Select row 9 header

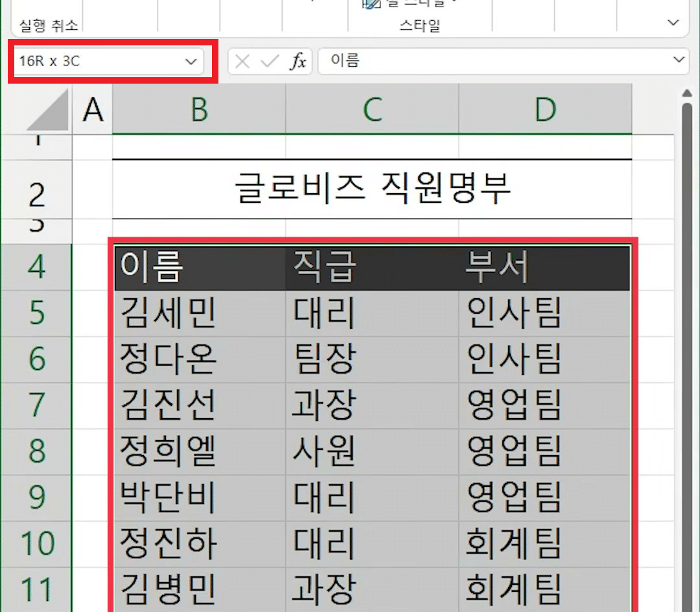point(36,497)
